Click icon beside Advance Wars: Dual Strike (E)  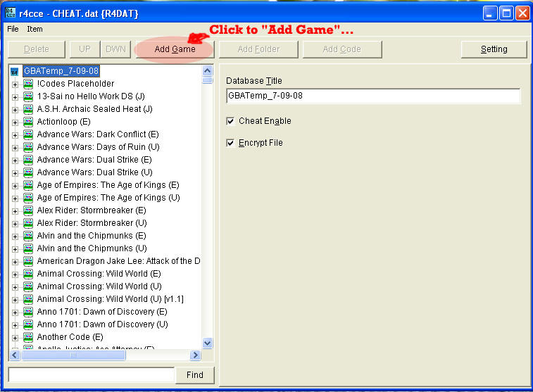pyautogui.click(x=28, y=160)
